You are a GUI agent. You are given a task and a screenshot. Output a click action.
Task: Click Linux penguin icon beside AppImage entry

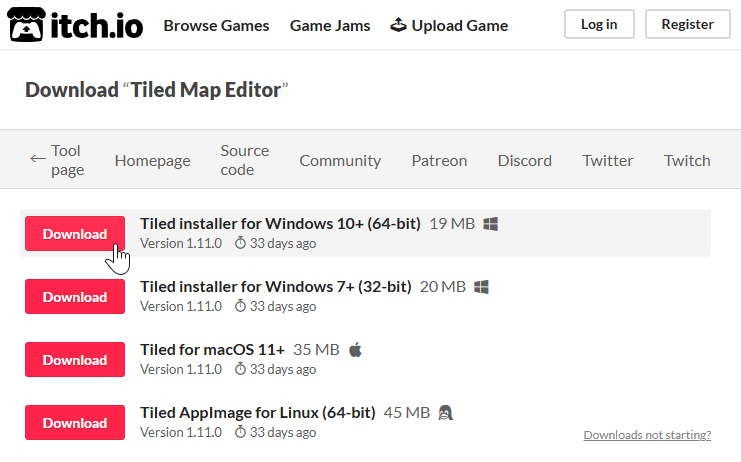coord(445,413)
